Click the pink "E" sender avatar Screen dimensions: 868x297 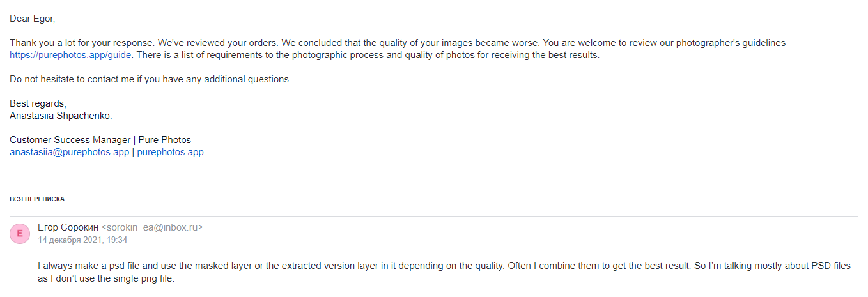tap(19, 234)
